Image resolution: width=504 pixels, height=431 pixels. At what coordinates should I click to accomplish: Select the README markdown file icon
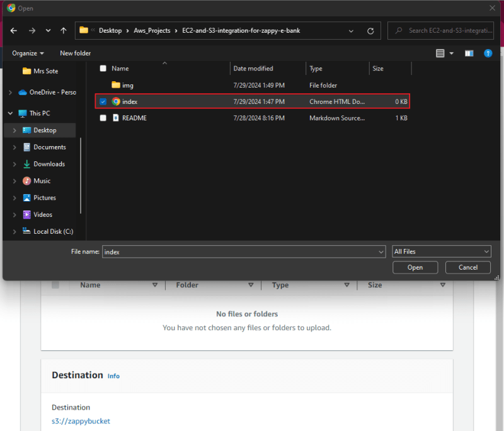pos(116,118)
